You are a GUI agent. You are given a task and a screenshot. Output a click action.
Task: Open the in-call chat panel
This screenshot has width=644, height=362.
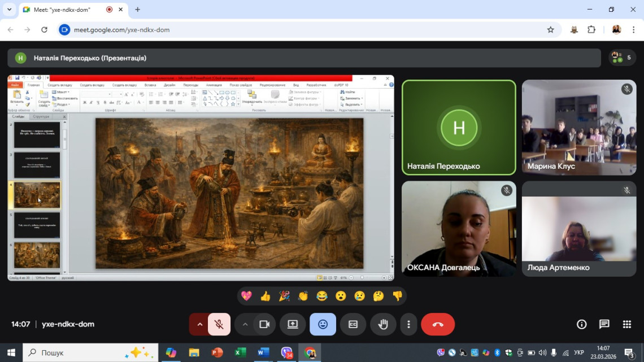[604, 324]
